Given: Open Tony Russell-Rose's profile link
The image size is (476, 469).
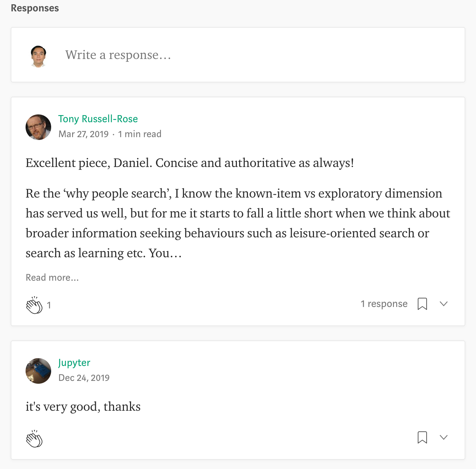Looking at the screenshot, I should (x=98, y=119).
